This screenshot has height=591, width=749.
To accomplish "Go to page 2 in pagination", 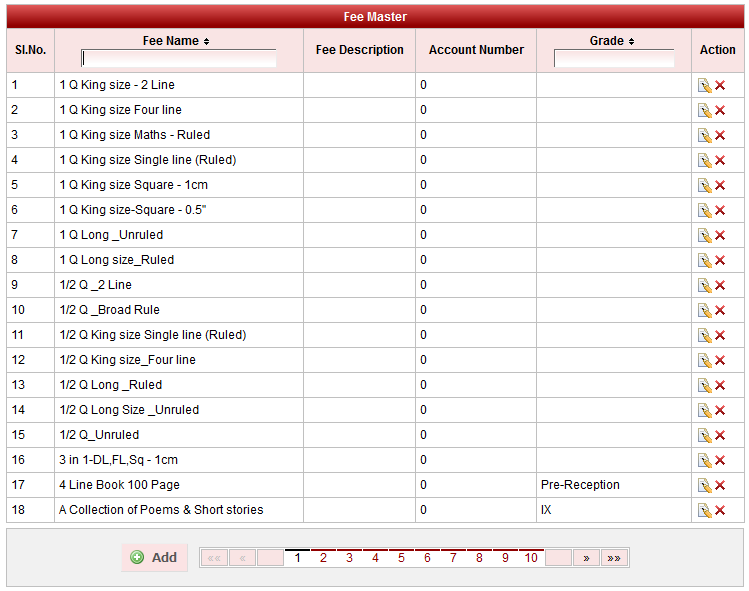I will [323, 558].
